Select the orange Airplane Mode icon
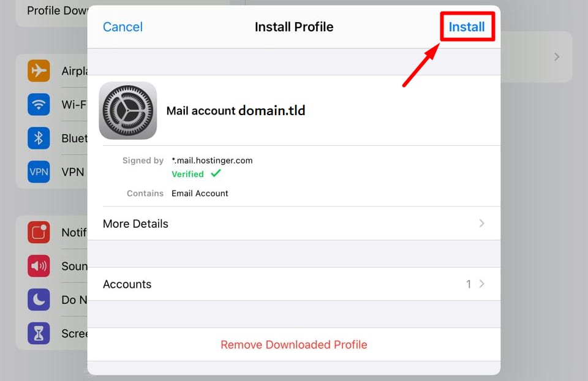Screen dimensions: 588x381 click(x=39, y=70)
